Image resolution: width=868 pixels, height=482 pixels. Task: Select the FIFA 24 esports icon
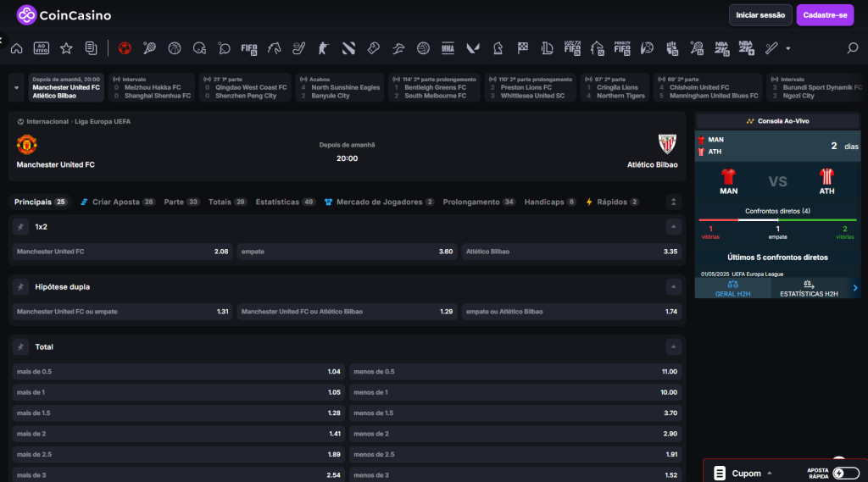tap(249, 48)
